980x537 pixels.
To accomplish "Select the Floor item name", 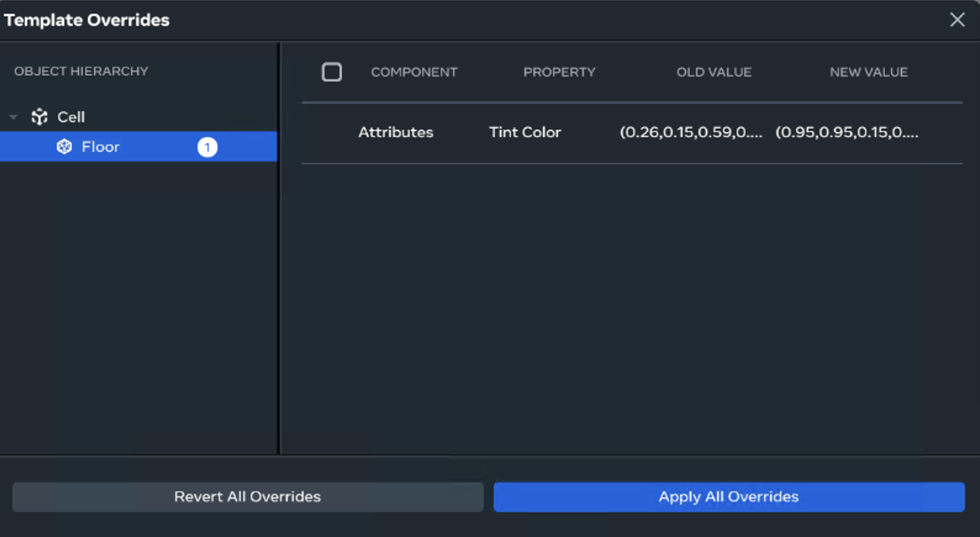I will pos(101,147).
